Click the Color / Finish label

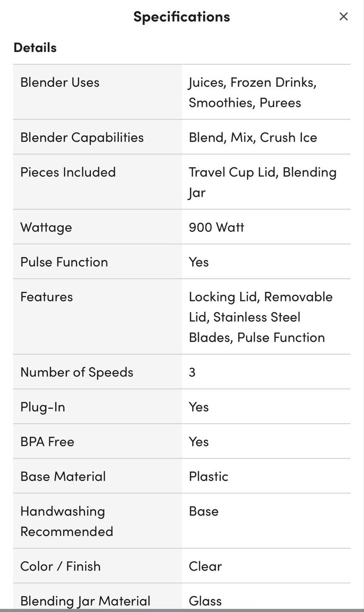[x=60, y=566]
